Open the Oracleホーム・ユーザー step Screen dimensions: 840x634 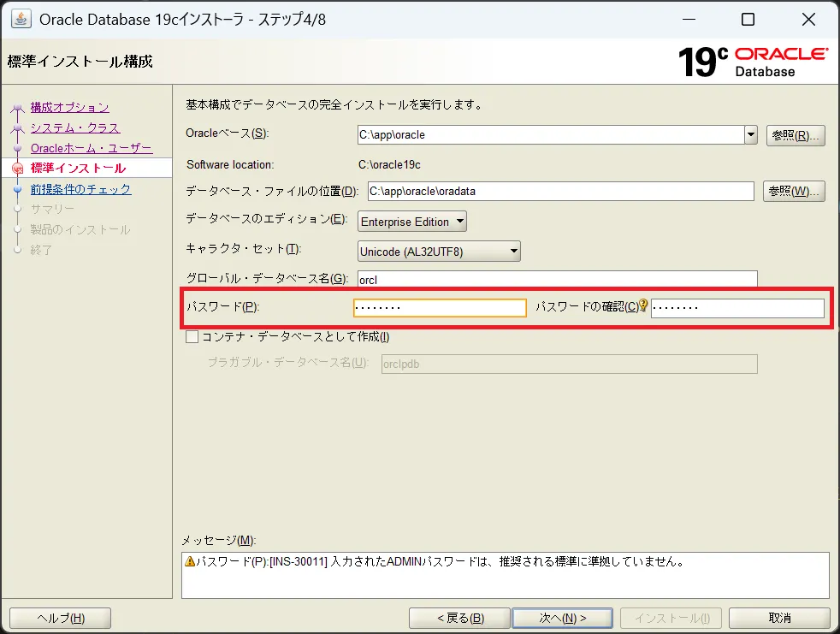point(91,148)
